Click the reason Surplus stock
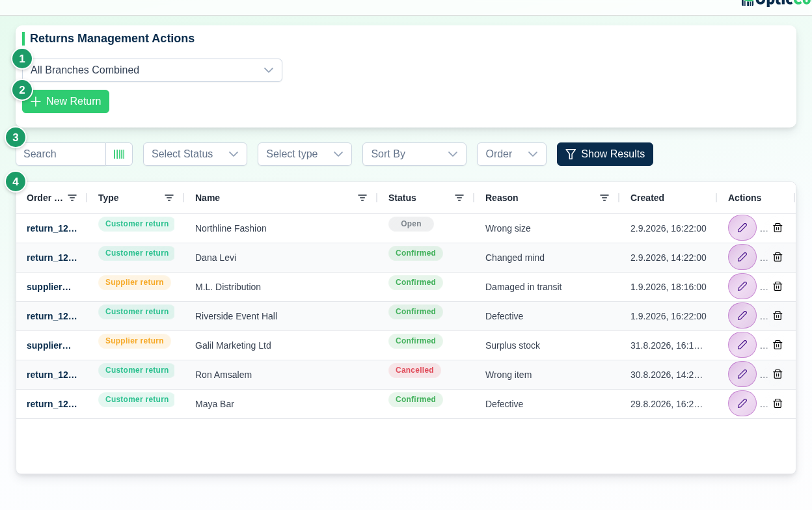The image size is (812, 510). tap(513, 345)
